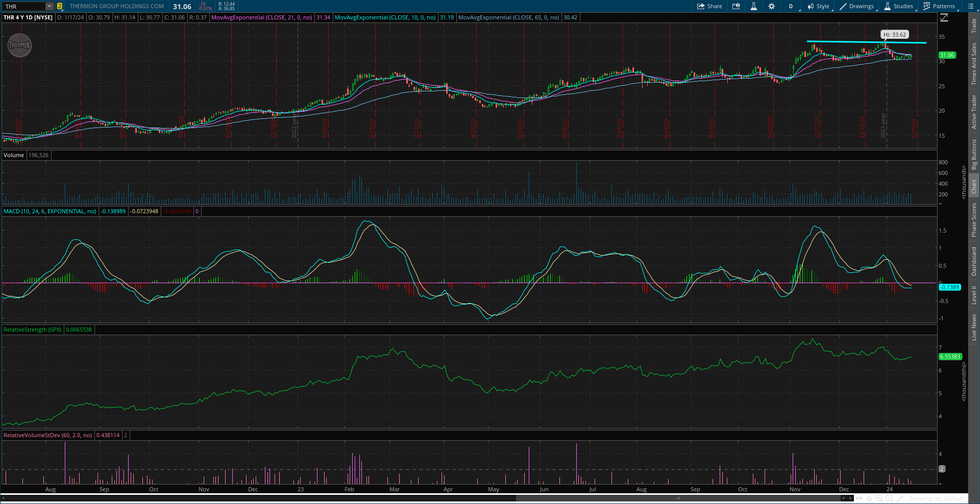Open the D timeframe selector
The height and width of the screenshot is (504, 980).
[x=791, y=6]
